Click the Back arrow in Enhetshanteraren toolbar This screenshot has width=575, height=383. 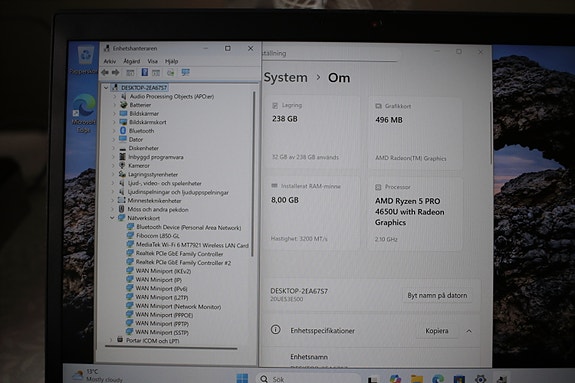105,73
